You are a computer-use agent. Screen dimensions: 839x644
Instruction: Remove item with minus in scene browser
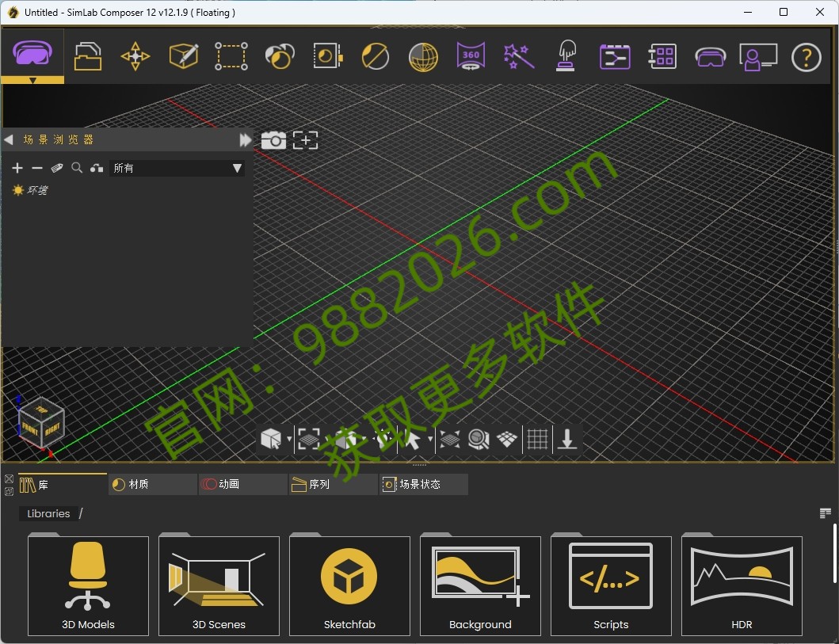click(37, 168)
